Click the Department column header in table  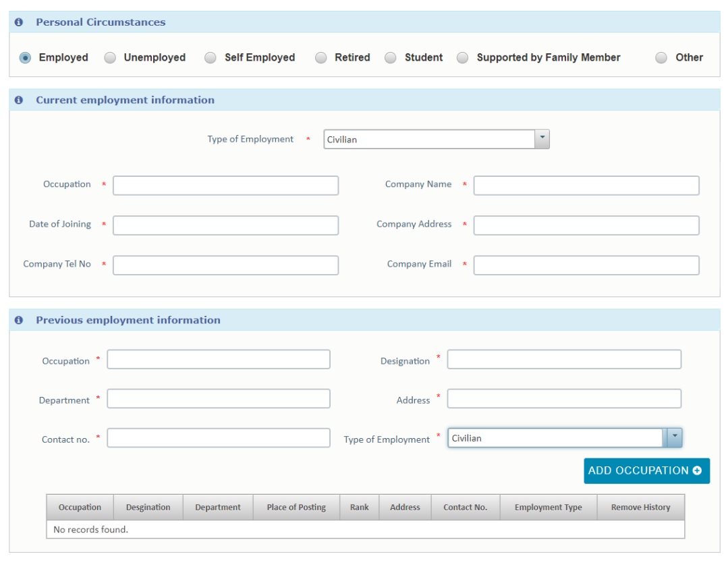(x=218, y=508)
